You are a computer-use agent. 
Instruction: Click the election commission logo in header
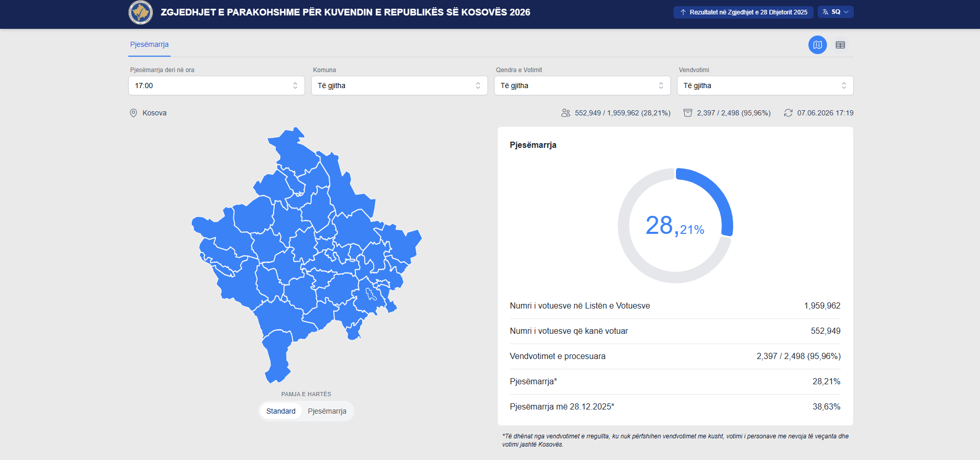pyautogui.click(x=141, y=12)
